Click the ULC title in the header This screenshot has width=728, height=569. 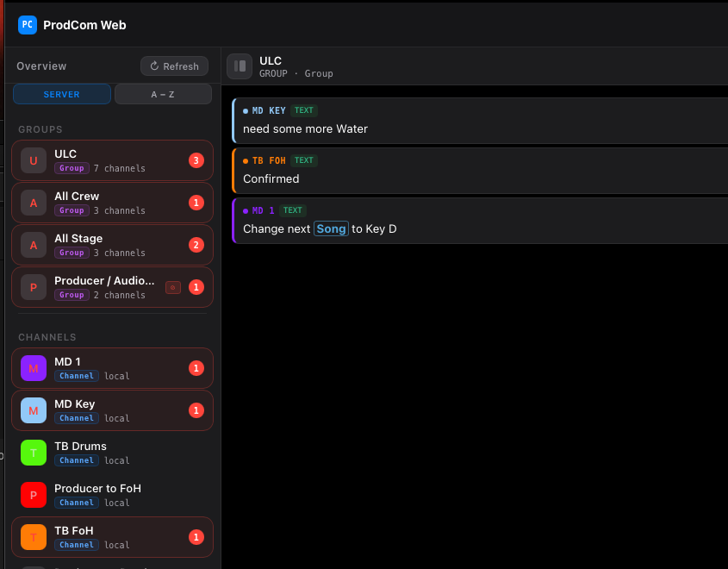[x=271, y=61]
